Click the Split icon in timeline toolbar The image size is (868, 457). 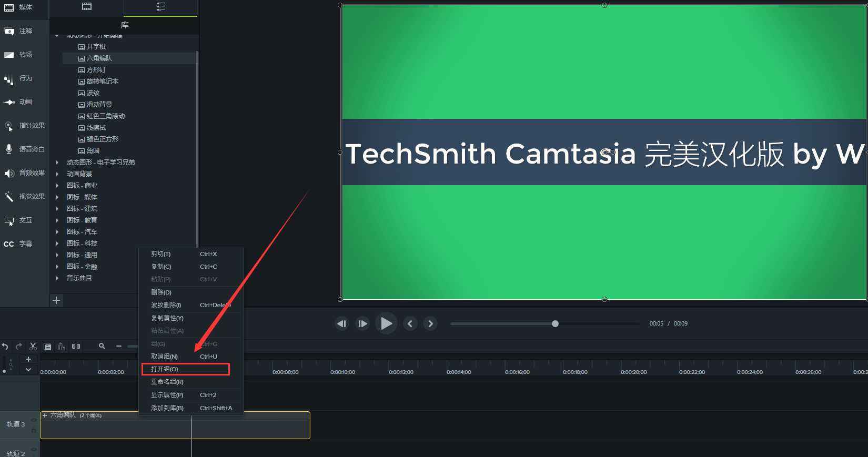76,346
